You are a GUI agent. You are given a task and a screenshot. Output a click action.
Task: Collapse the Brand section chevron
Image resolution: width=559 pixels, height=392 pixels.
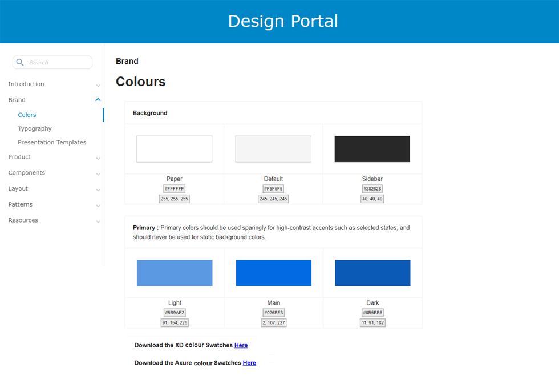coord(98,100)
